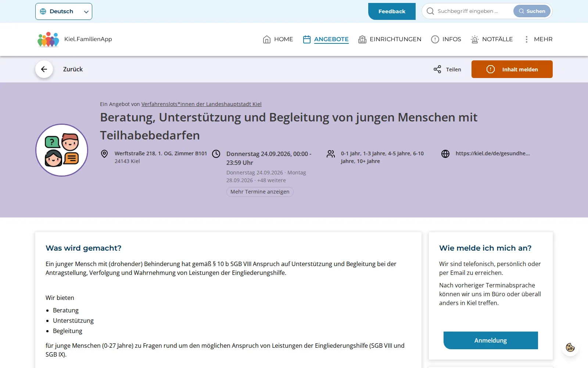Click the offer's round illustration thumbnail

pyautogui.click(x=62, y=150)
